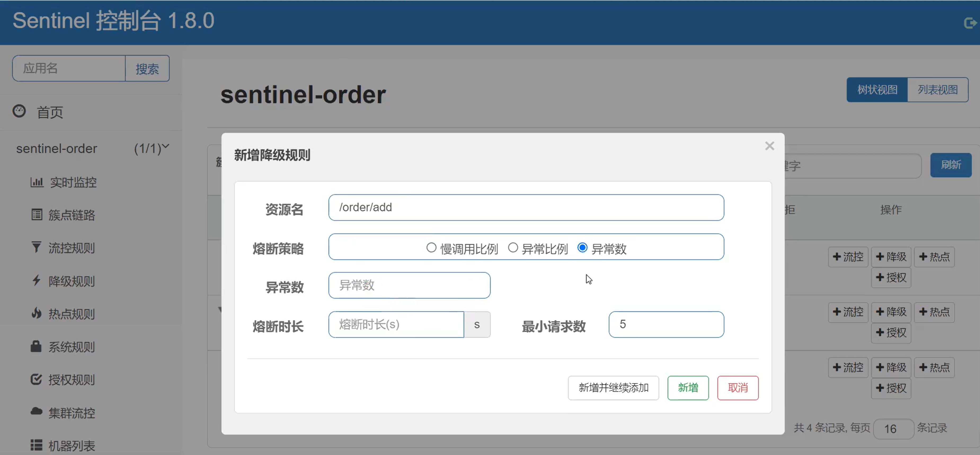The width and height of the screenshot is (980, 455).
Task: Click the bar chart icon for 实时监控
Action: (x=37, y=182)
